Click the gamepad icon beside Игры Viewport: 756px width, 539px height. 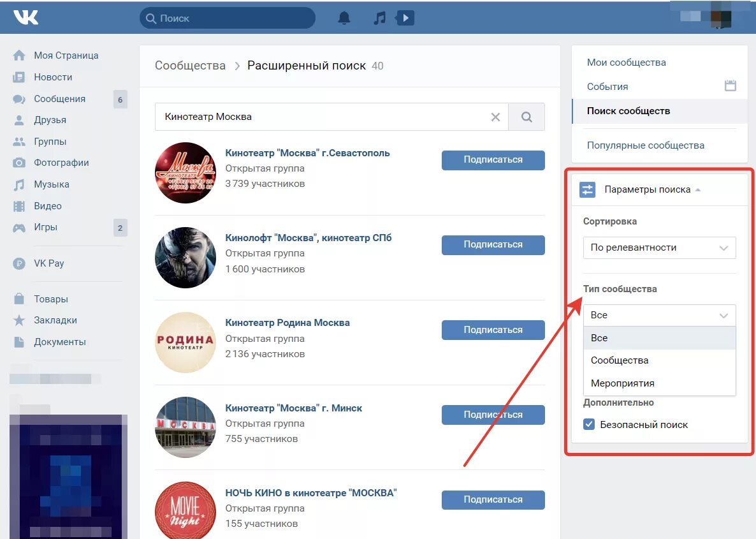pos(18,227)
